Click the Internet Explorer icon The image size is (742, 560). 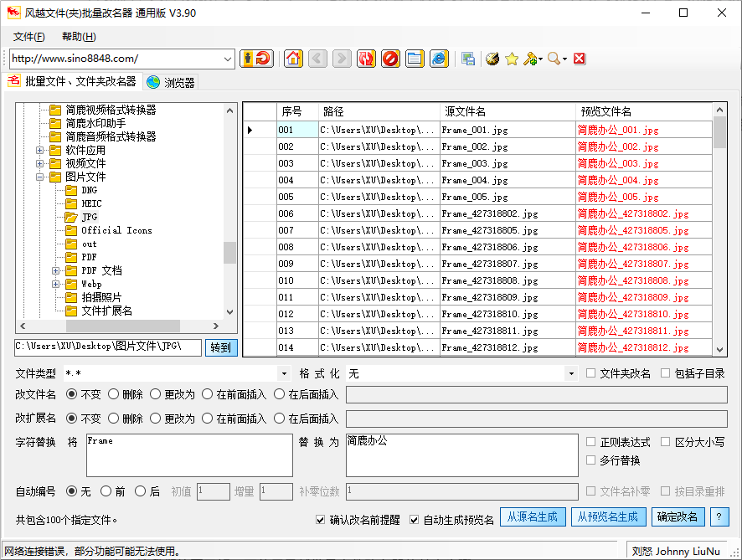pos(439,59)
